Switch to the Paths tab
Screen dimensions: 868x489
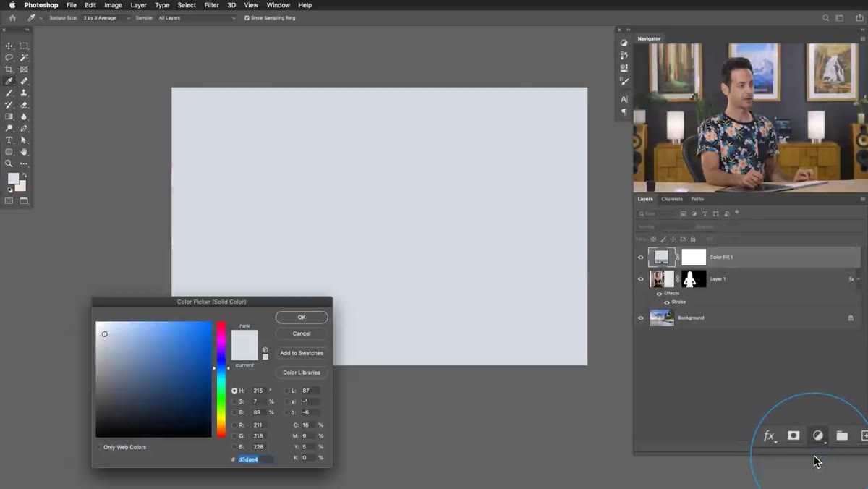(x=697, y=199)
